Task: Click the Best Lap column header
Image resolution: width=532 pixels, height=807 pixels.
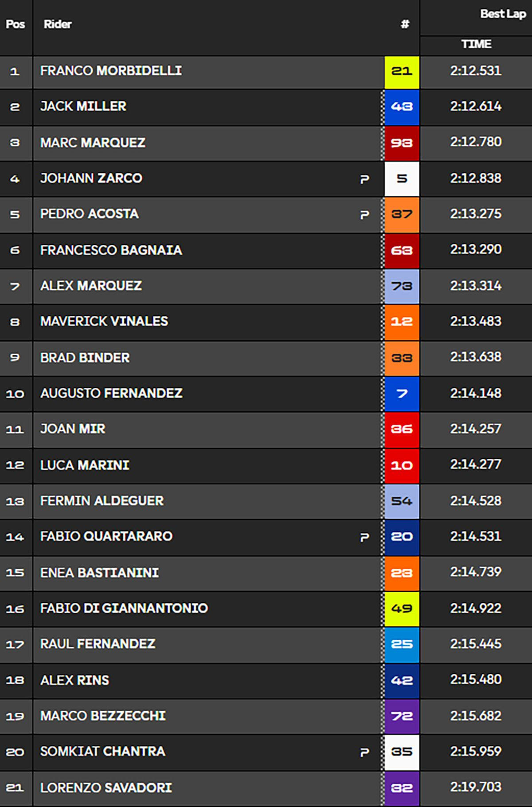Action: click(503, 14)
